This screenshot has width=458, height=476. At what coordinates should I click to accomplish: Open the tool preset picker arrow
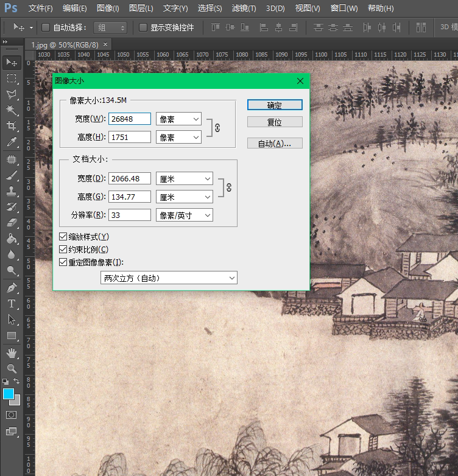tap(31, 27)
